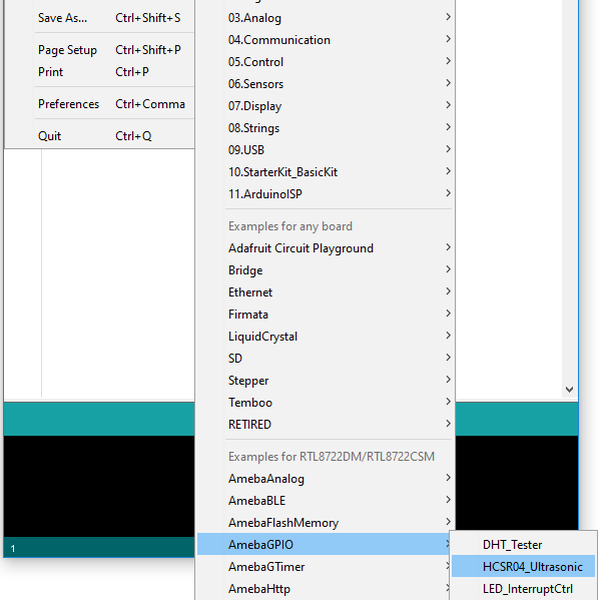
Task: Expand the 04.Communication examples submenu
Action: 326,40
